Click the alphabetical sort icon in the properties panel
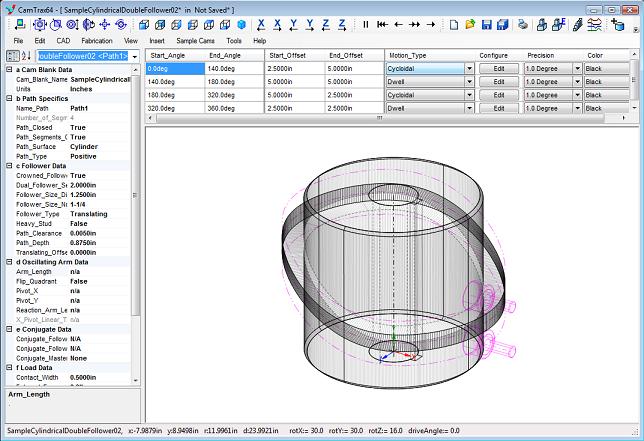 [x=27, y=55]
